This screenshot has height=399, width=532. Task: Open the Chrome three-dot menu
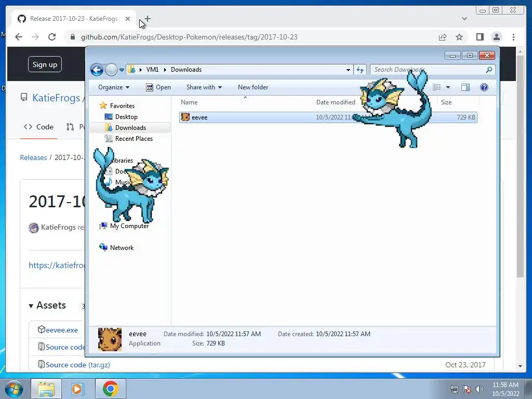point(513,37)
